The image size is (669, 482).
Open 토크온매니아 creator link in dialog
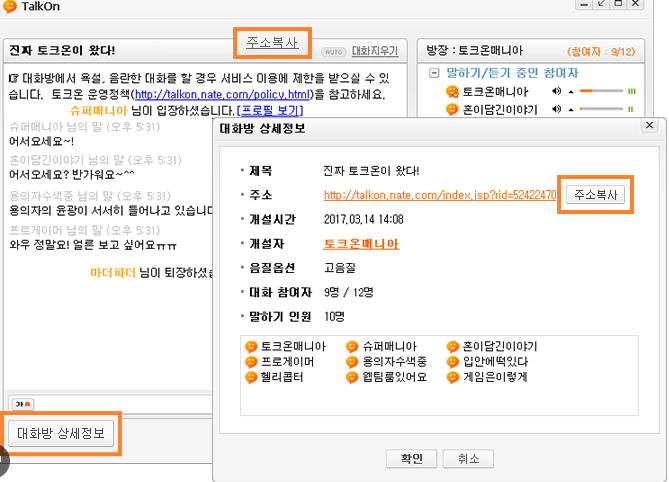(361, 244)
